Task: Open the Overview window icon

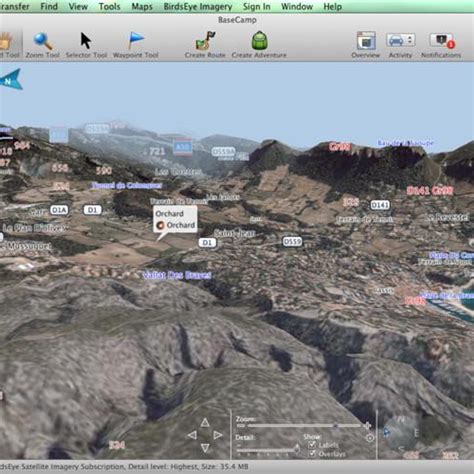Action: coord(366,41)
